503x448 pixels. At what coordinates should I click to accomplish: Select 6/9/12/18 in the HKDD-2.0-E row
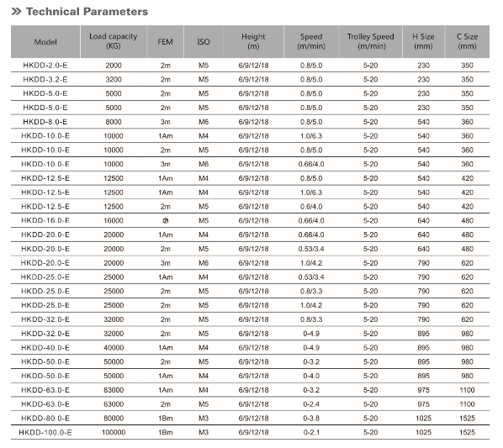pos(253,66)
